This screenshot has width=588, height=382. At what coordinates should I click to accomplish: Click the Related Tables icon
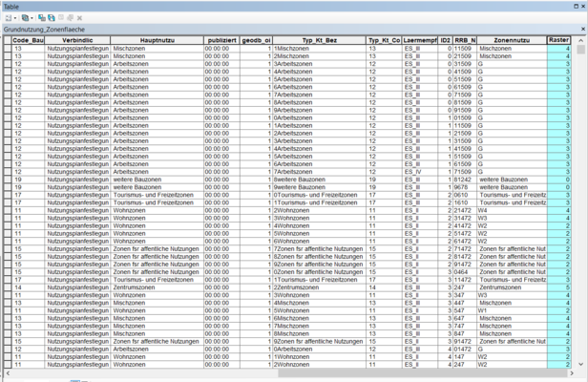tap(25, 18)
